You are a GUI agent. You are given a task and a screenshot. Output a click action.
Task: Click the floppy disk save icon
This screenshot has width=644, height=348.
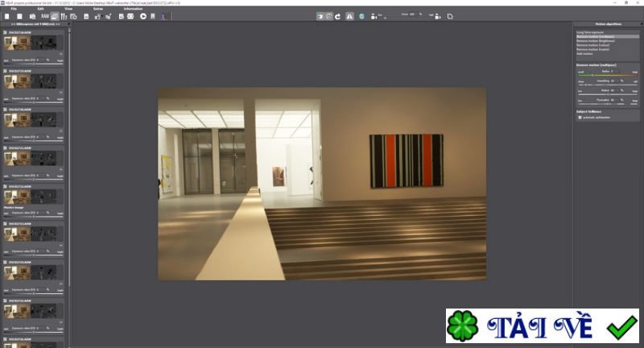point(86,16)
